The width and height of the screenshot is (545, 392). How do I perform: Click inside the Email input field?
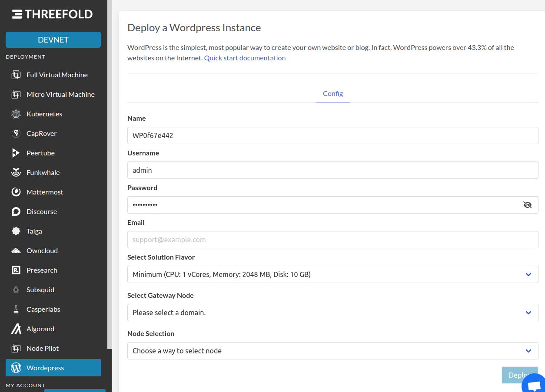tap(332, 240)
